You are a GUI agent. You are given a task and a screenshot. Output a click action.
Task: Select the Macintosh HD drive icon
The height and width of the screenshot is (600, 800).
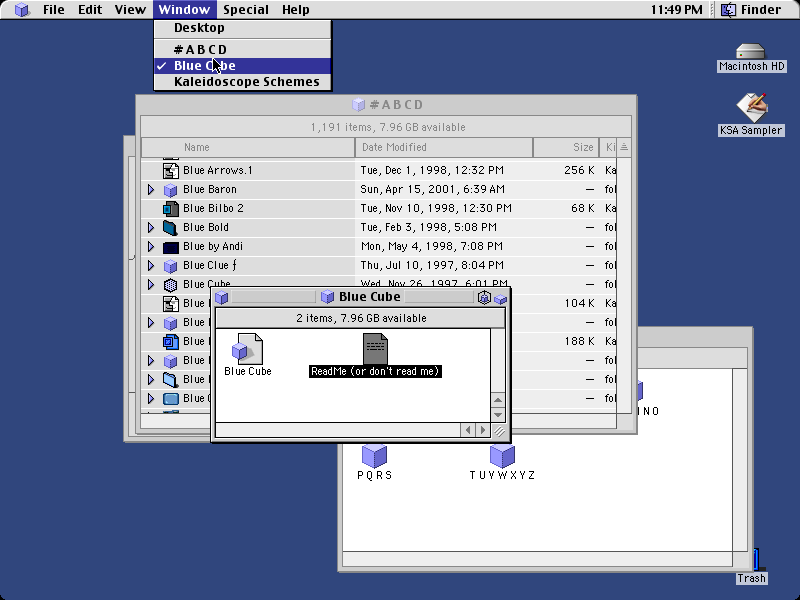click(751, 52)
